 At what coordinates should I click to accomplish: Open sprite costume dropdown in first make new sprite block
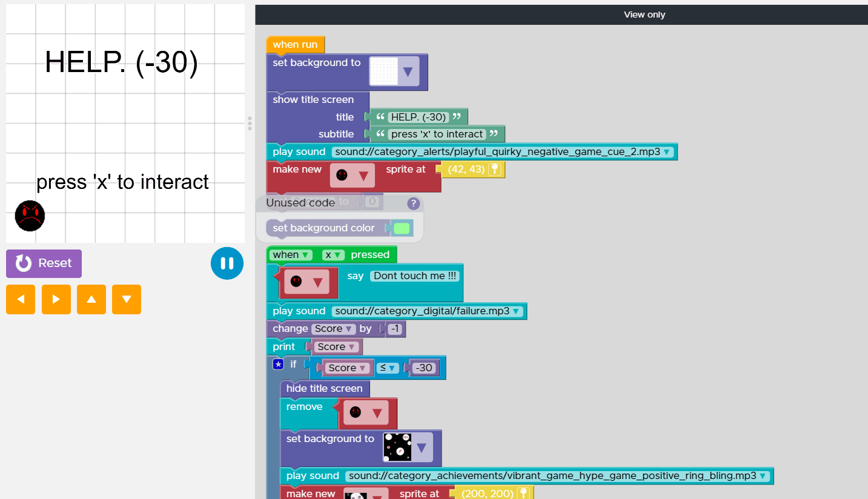tap(363, 176)
